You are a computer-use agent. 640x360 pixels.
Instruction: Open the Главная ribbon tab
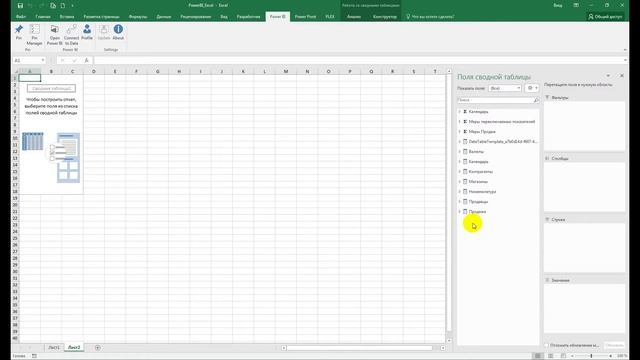pos(43,17)
